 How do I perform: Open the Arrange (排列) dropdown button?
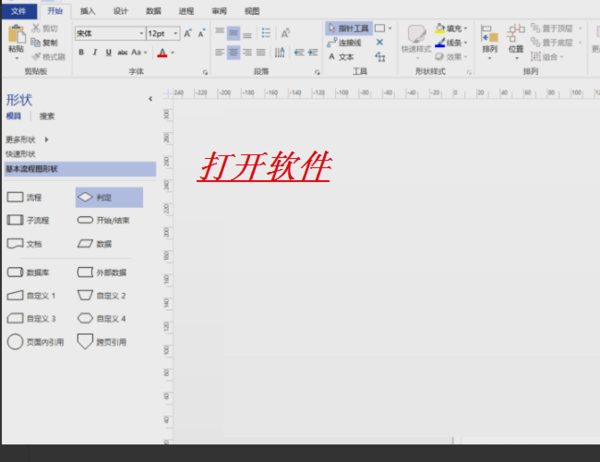pos(490,42)
